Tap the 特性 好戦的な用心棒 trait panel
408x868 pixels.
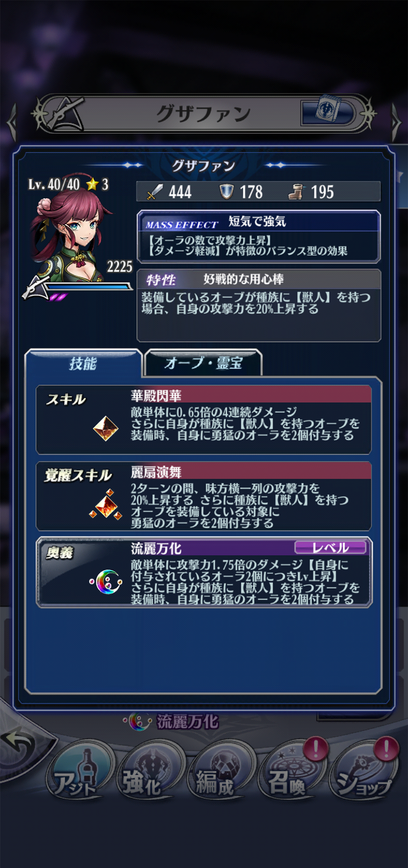pos(259,305)
